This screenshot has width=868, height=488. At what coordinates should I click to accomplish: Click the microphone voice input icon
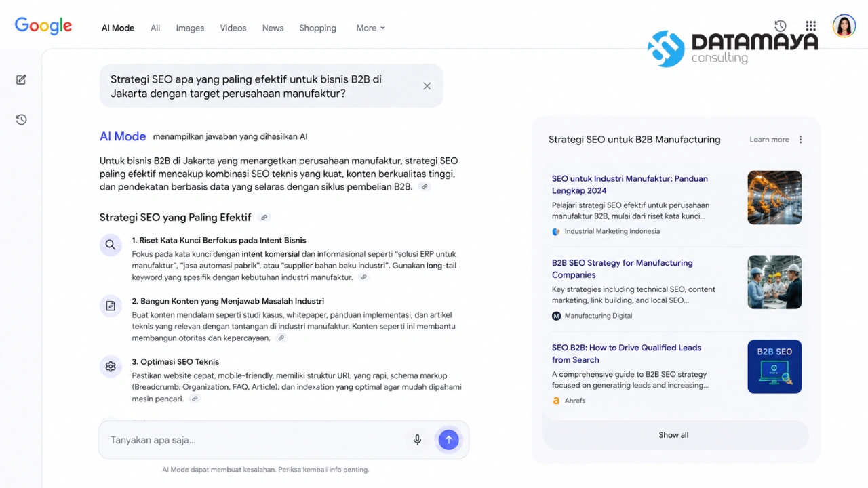tap(418, 440)
